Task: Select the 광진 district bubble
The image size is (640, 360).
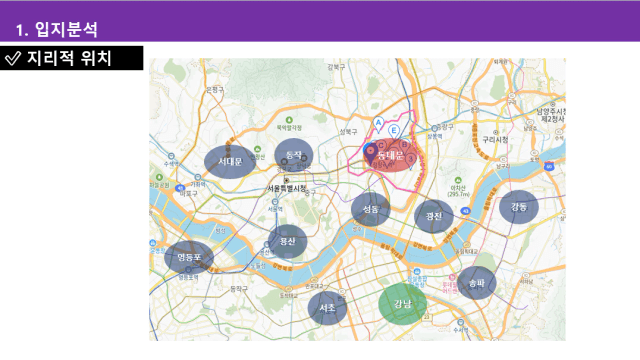Action: click(x=433, y=216)
